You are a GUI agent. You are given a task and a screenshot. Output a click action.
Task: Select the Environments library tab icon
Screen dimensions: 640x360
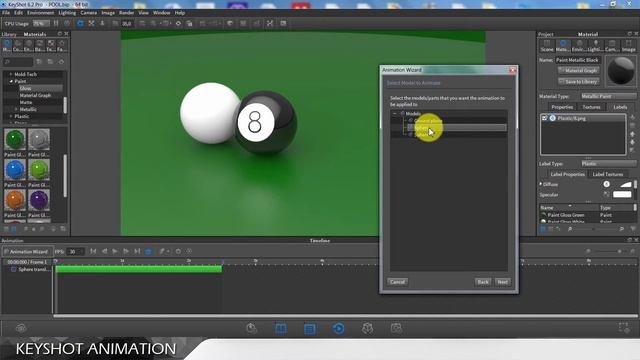click(29, 45)
